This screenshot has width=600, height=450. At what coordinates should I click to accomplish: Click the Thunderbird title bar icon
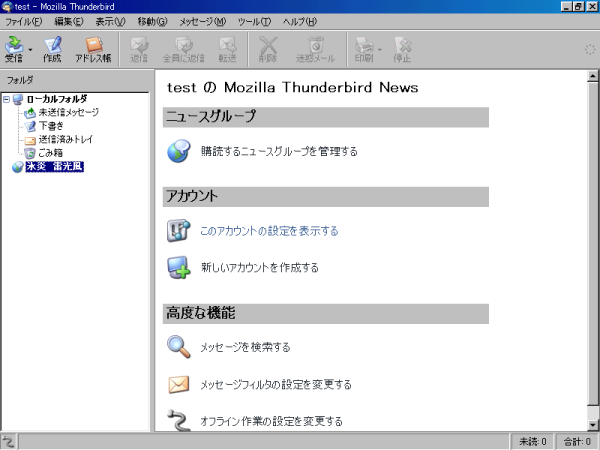[7, 7]
